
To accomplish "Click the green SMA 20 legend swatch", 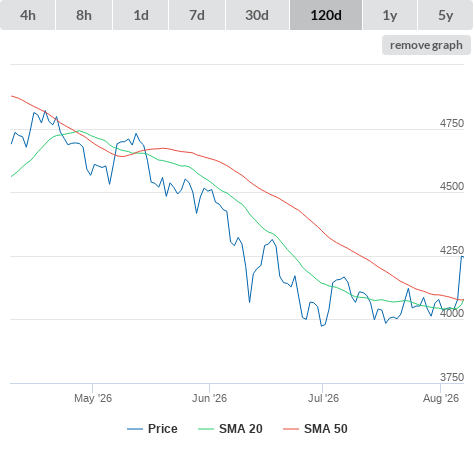I will pyautogui.click(x=206, y=429).
